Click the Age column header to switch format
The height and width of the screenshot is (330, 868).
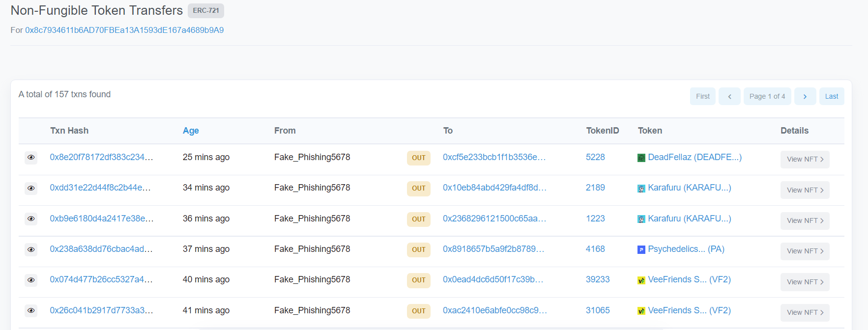pyautogui.click(x=191, y=131)
